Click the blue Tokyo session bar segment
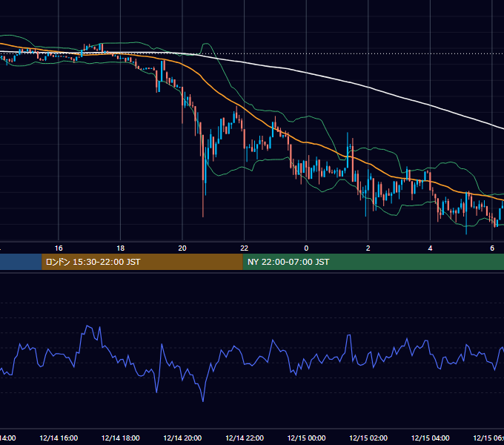 click(21, 262)
